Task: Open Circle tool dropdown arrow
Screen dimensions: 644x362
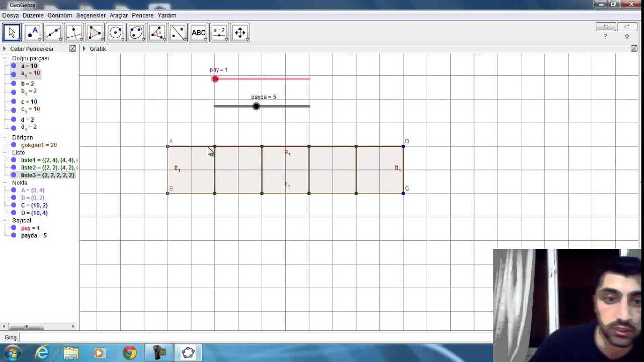Action: 123,40
